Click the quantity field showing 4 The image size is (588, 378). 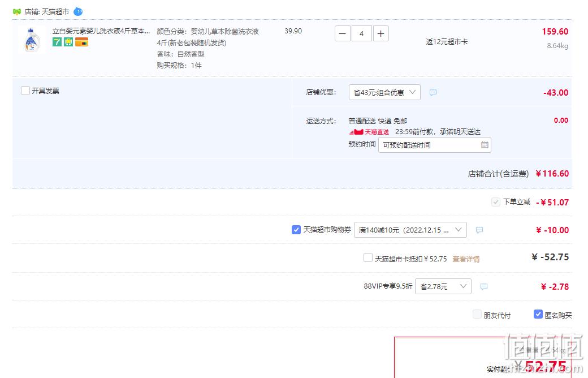(361, 34)
